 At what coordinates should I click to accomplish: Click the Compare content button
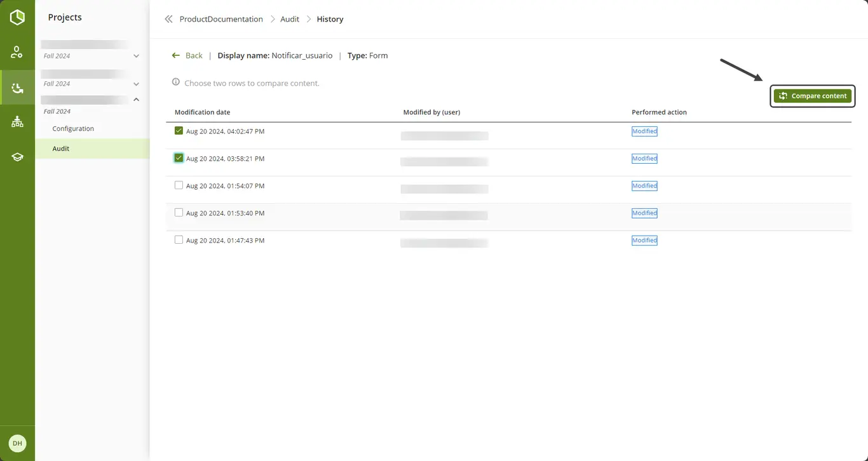[813, 96]
